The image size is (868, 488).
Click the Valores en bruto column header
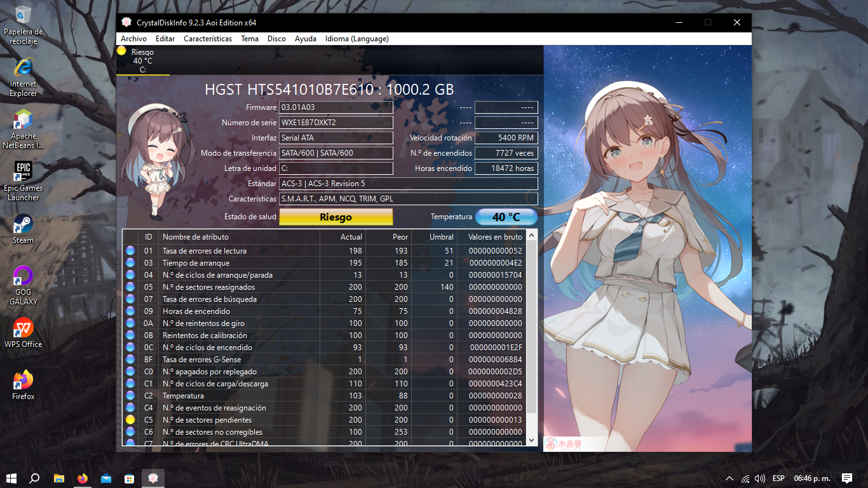[x=494, y=237]
